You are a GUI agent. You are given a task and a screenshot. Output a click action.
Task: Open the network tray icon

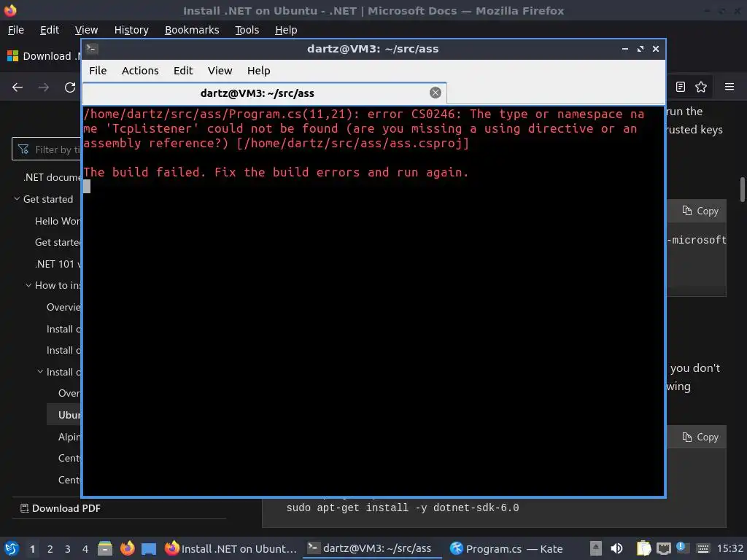(x=663, y=549)
